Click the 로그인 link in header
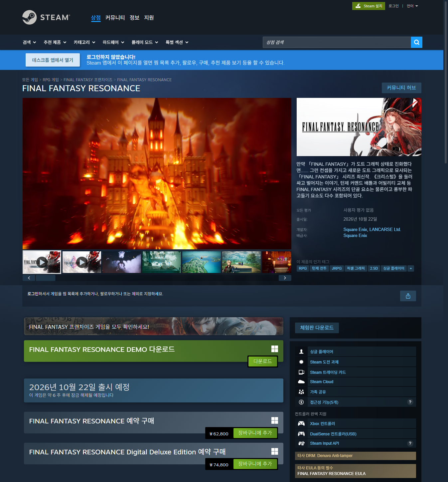 click(393, 6)
